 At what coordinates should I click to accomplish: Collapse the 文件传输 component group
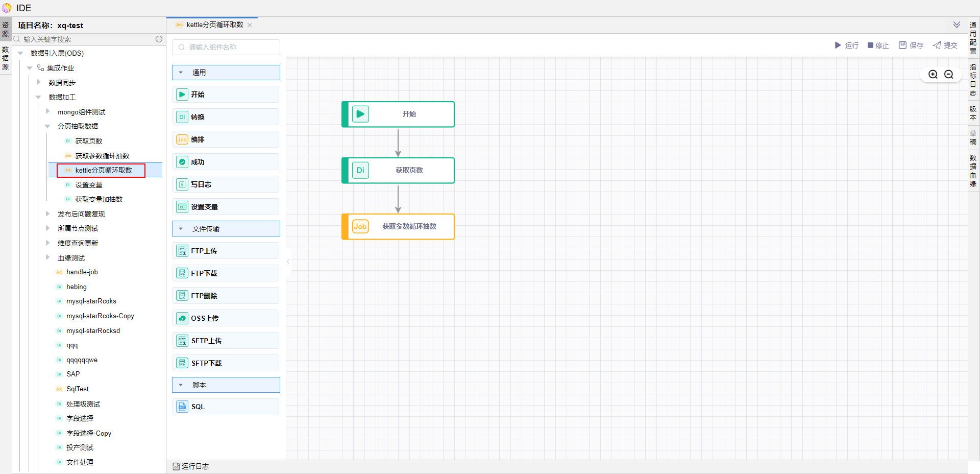tap(181, 229)
